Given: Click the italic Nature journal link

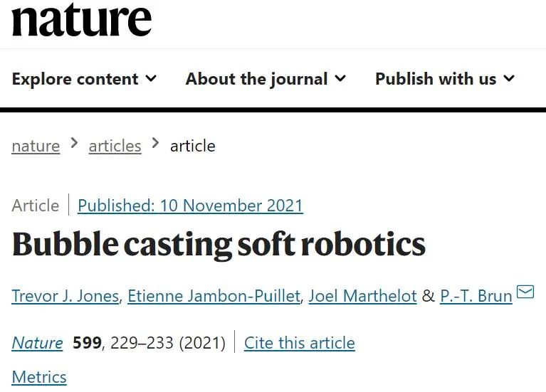Looking at the screenshot, I should [37, 343].
